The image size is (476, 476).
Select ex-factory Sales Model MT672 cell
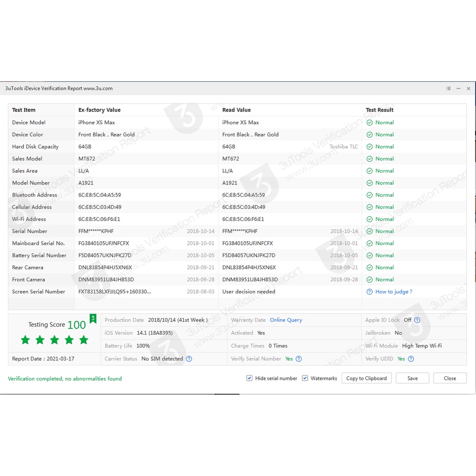(x=86, y=159)
